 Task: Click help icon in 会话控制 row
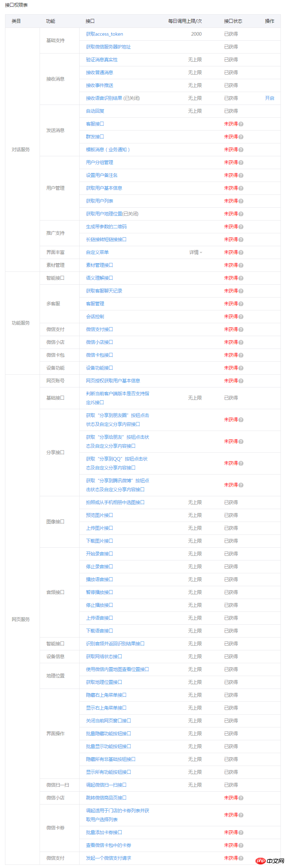click(x=241, y=317)
